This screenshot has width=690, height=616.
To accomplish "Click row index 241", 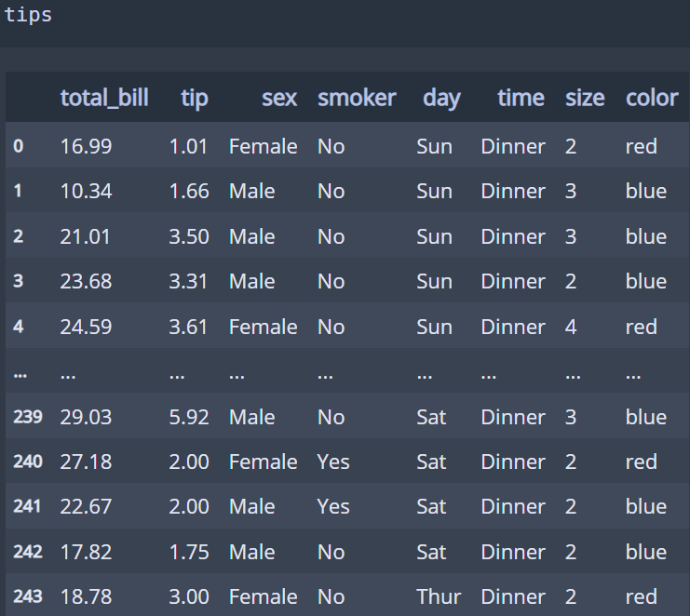I will coord(27,506).
